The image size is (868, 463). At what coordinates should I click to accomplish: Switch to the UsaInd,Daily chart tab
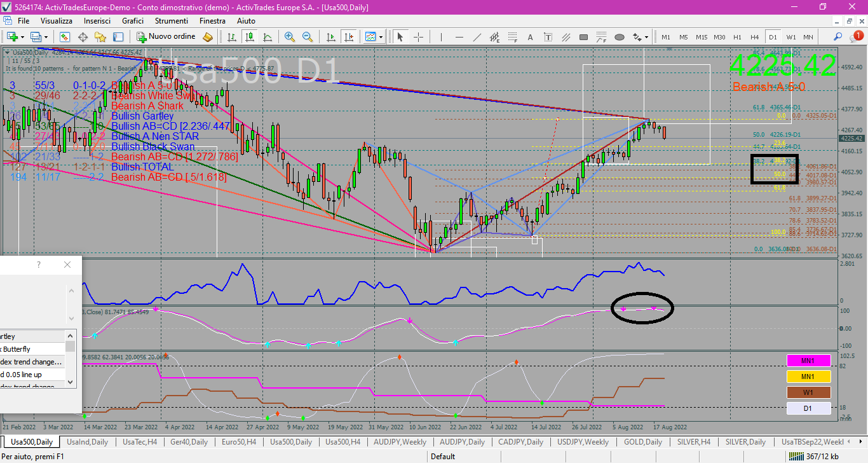click(87, 441)
